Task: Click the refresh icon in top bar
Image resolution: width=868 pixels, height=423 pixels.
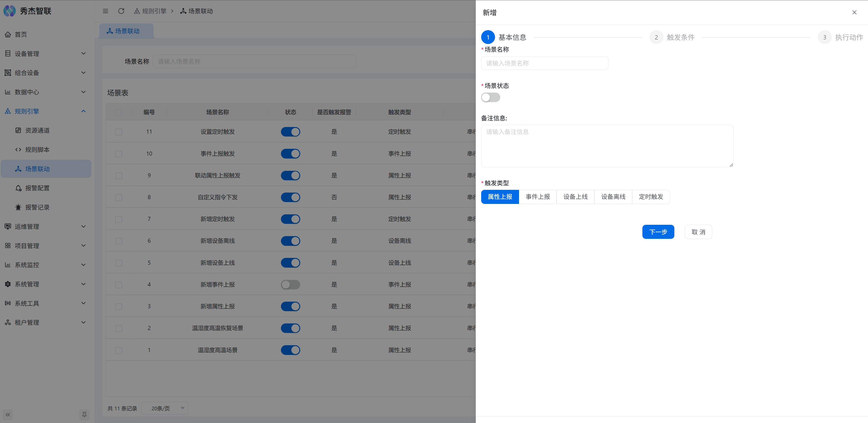Action: click(121, 11)
